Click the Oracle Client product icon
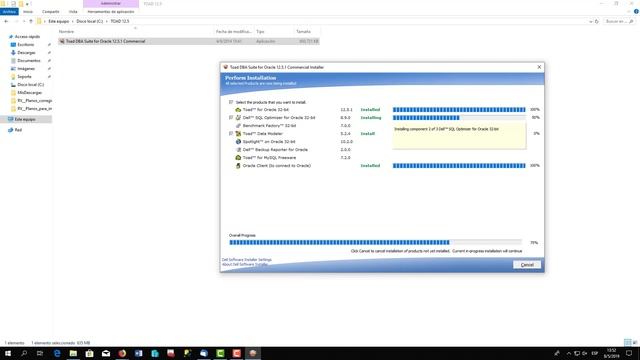The width and height of the screenshot is (640, 360). [238, 166]
